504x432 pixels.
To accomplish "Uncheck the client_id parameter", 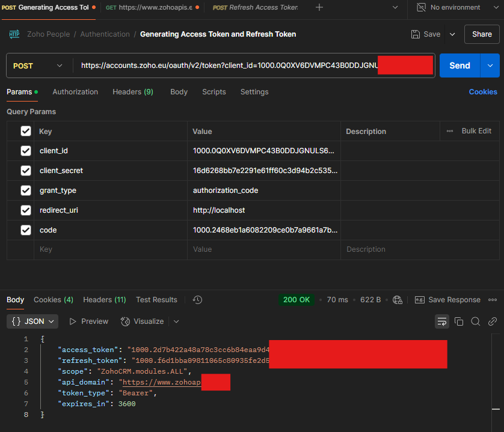I will point(26,151).
